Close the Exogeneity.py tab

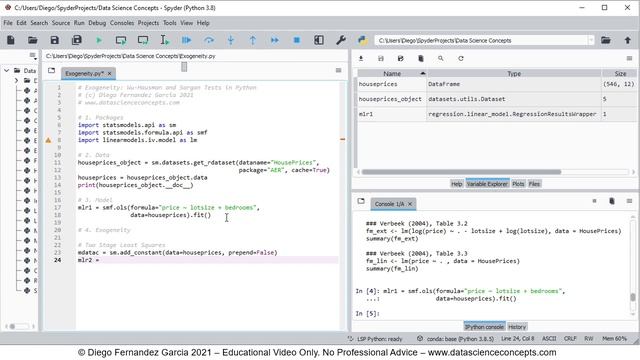coord(109,73)
